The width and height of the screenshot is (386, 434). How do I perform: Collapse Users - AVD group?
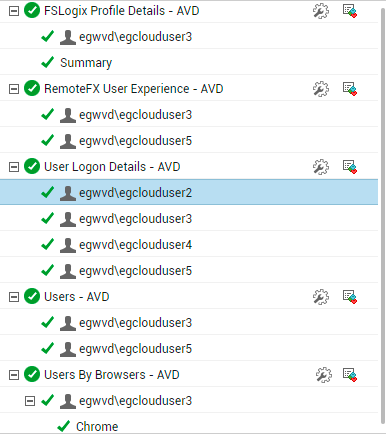coord(14,297)
